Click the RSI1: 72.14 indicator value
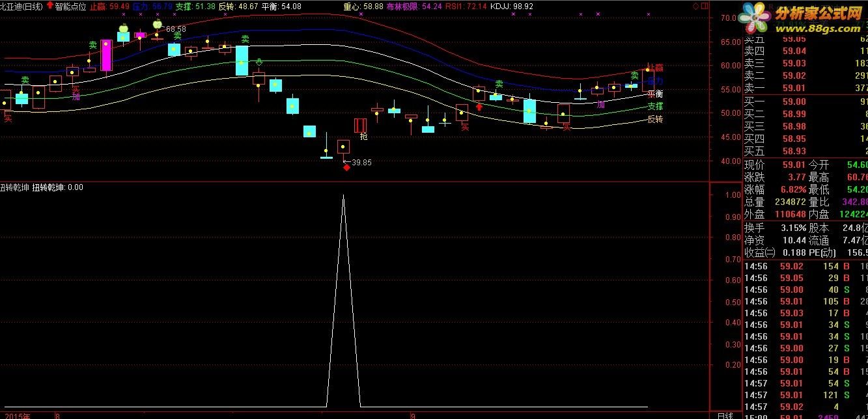Screen dimensions: 868x419 [466, 7]
